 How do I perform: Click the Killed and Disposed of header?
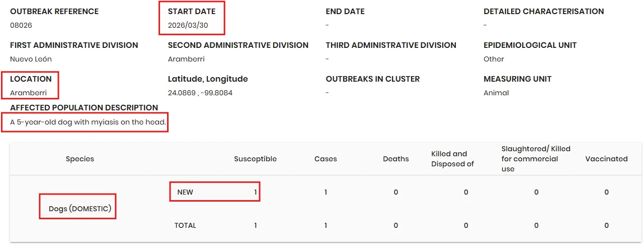tap(452, 159)
